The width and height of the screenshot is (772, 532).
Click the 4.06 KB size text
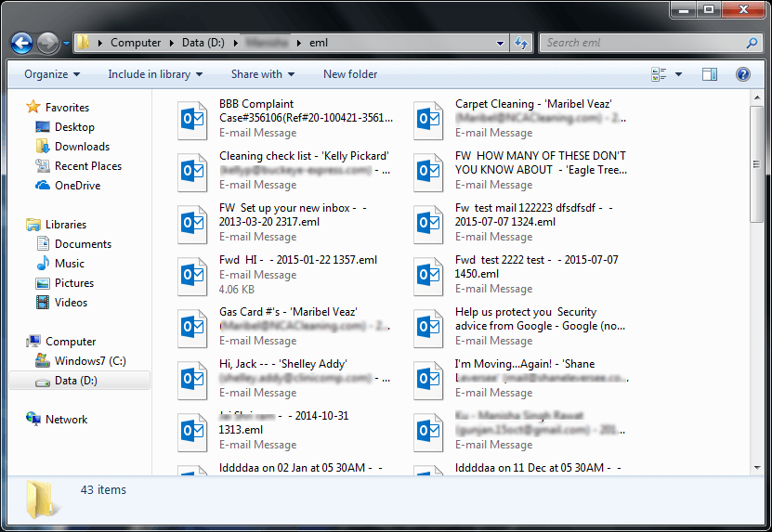[236, 290]
